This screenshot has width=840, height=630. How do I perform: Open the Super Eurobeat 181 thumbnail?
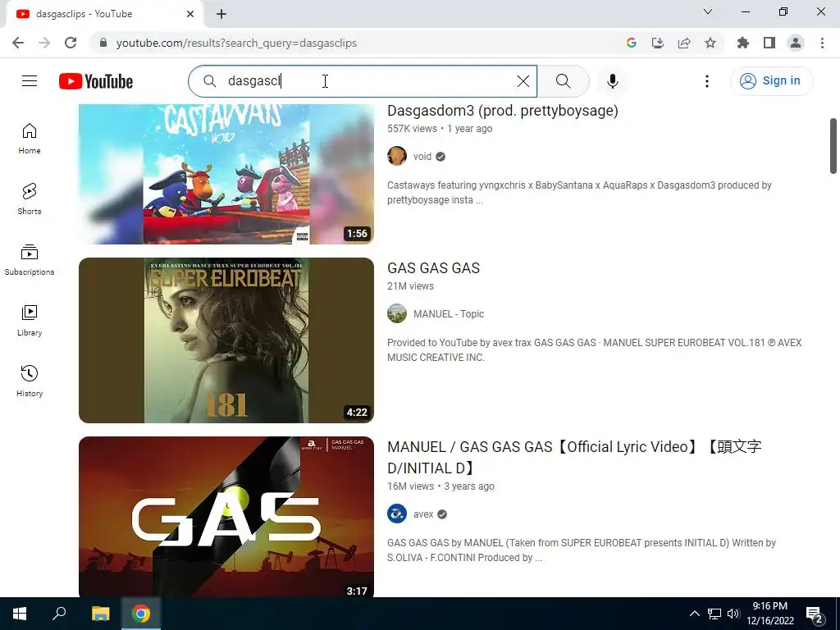[226, 340]
